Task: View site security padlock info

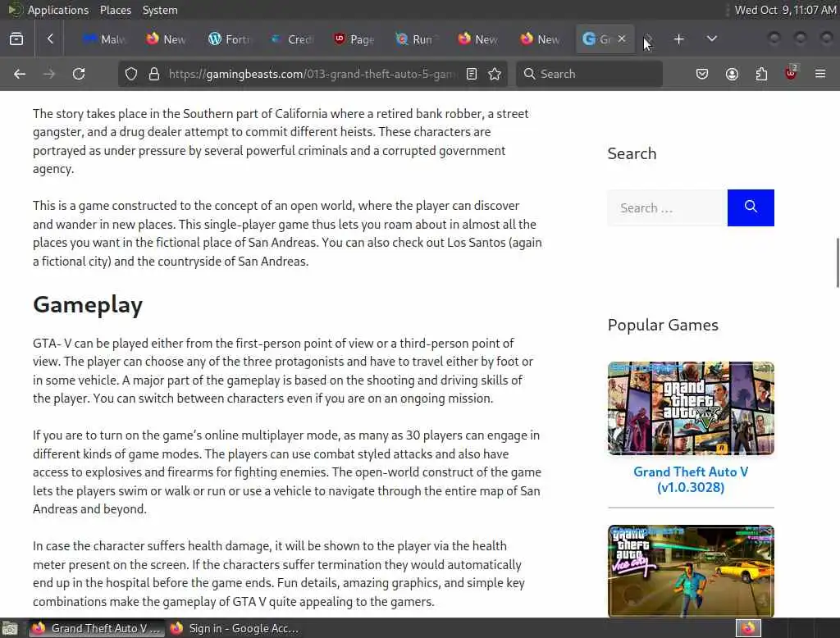Action: (154, 74)
